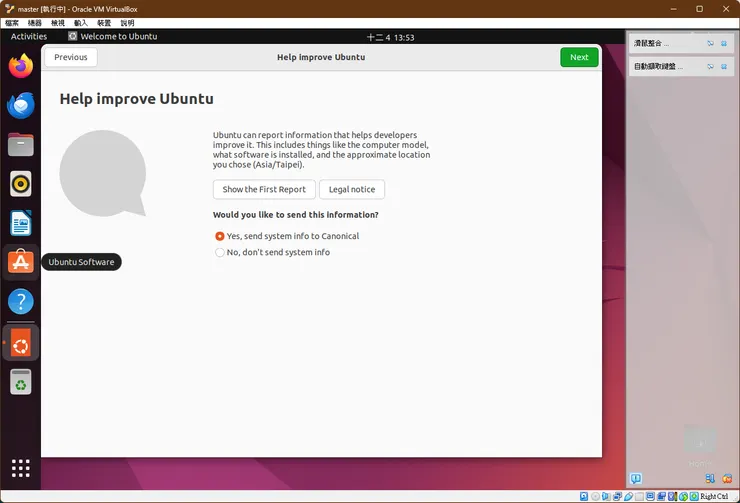Image resolution: width=740 pixels, height=503 pixels.
Task: Open the 機器 menu in VirtualBox
Action: [x=35, y=23]
